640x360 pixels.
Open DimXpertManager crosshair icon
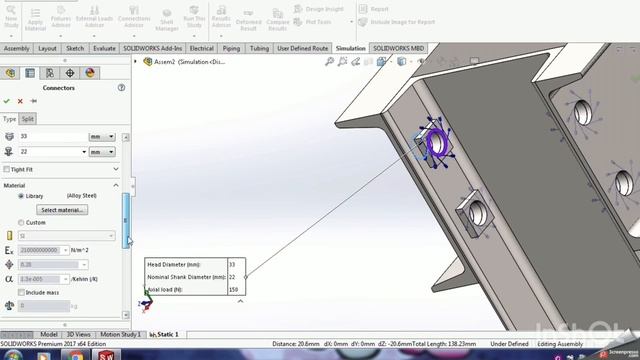click(70, 73)
